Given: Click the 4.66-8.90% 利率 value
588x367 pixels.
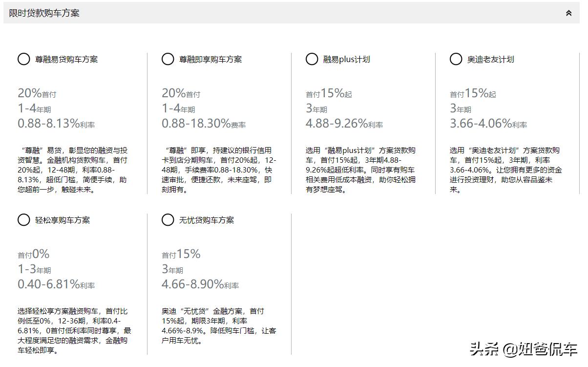Looking at the screenshot, I should click(x=200, y=284).
